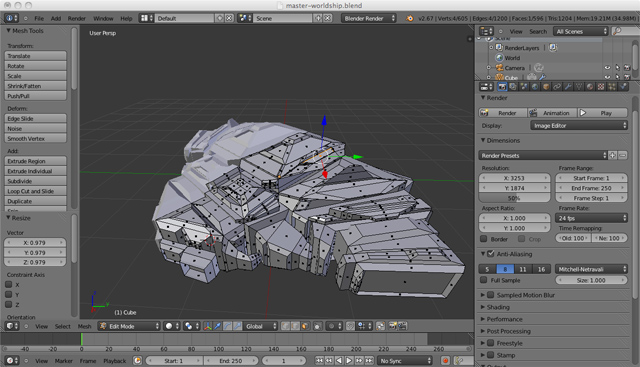Click the OpenGL render image icon
Viewport: 640px width, 367px height.
tap(392, 326)
